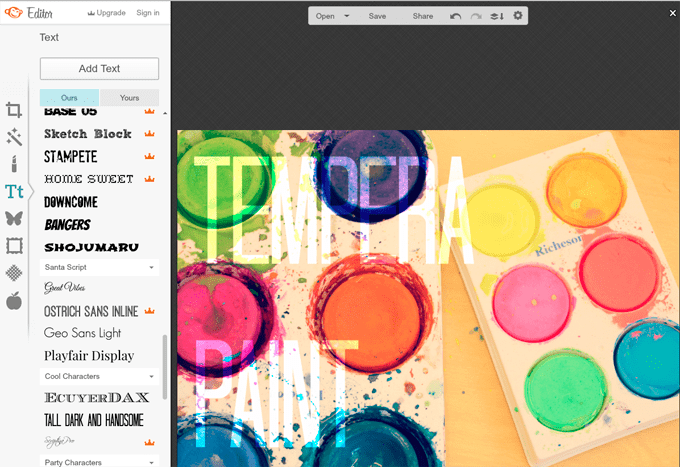The width and height of the screenshot is (680, 467).
Task: Choose the Downcome font
Action: pos(71,202)
